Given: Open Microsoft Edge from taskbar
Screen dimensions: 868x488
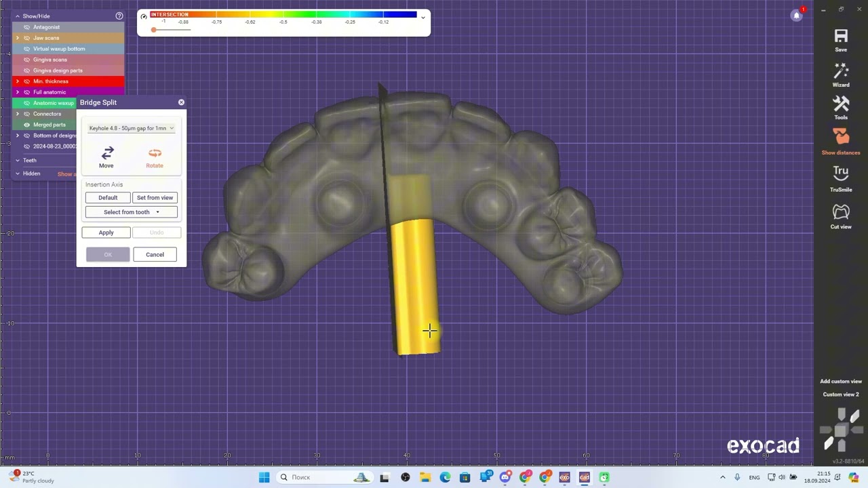Looking at the screenshot, I should pyautogui.click(x=445, y=477).
